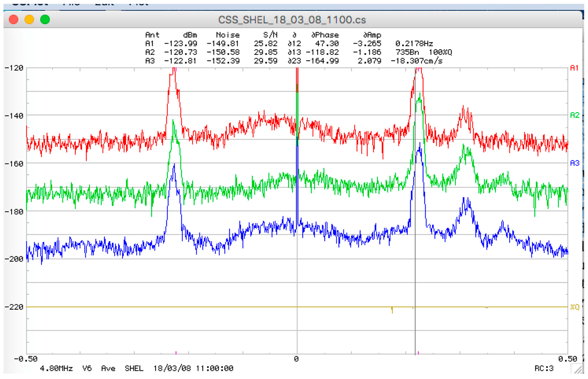Click the 11:00:00 time in status bar
The height and width of the screenshot is (379, 588).
tap(215, 369)
